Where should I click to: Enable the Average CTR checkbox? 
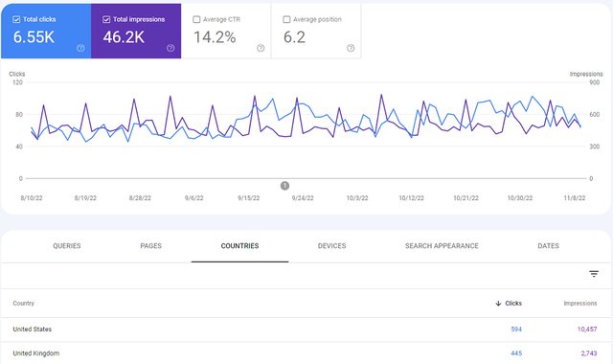click(x=196, y=19)
